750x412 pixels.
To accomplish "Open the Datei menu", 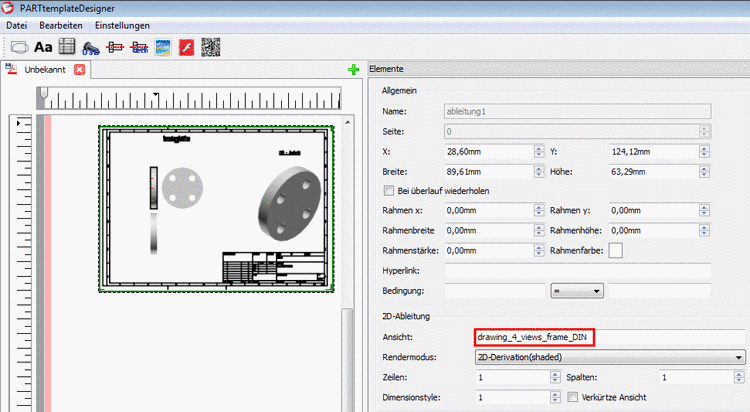I will click(17, 26).
